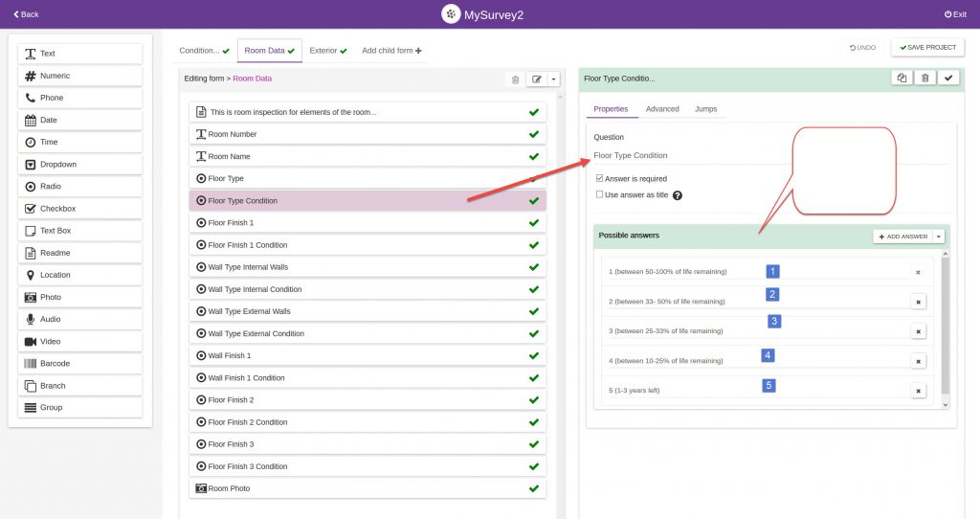Click the Photo input type icon
This screenshot has height=519, width=980.
[31, 298]
